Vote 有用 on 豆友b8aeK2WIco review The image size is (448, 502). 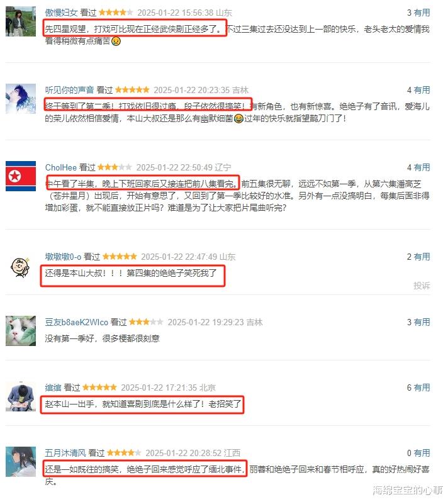422,322
